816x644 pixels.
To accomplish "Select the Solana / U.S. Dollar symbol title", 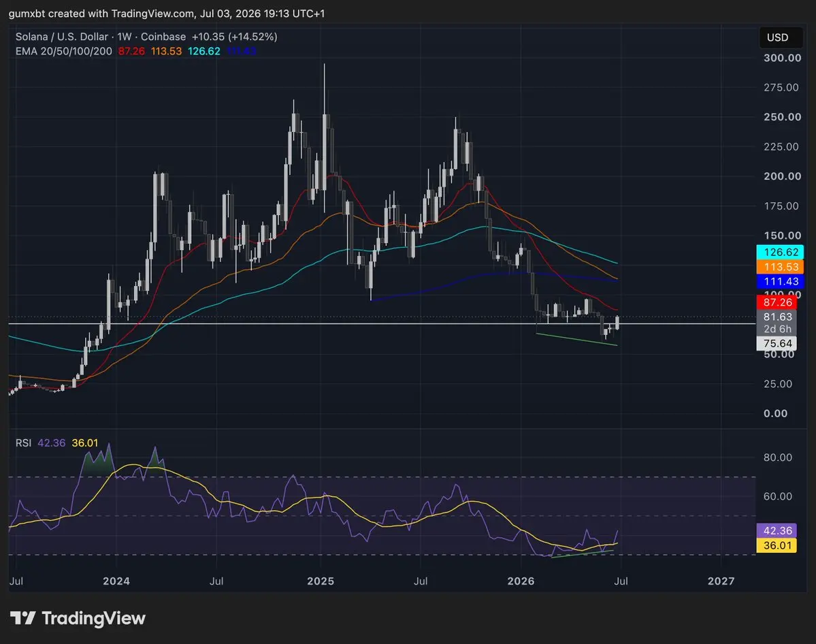I will tap(61, 37).
